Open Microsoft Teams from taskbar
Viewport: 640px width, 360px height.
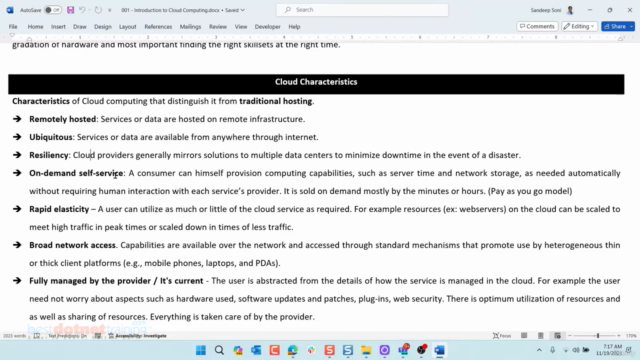click(403, 350)
